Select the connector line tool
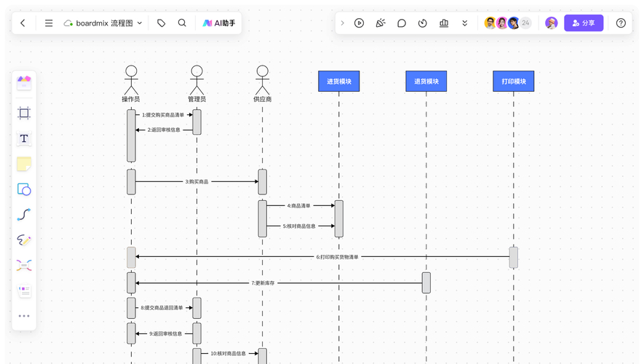 [24, 215]
